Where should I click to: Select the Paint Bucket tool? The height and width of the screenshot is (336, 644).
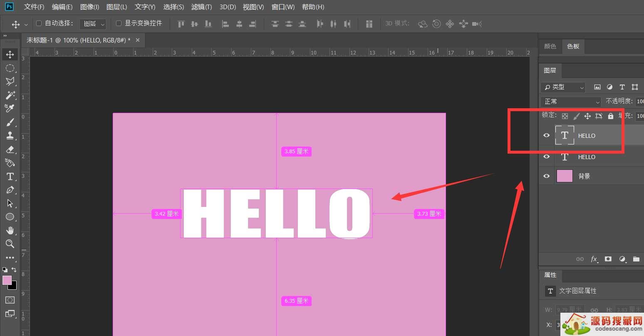pyautogui.click(x=10, y=163)
